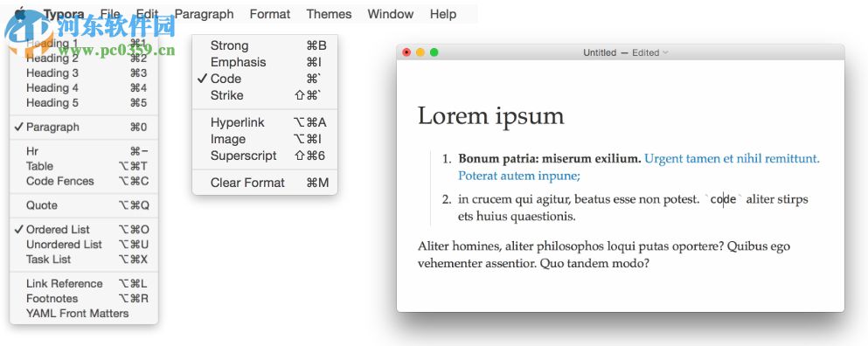Toggle the checked Code format item
868x346 pixels.
pos(265,79)
